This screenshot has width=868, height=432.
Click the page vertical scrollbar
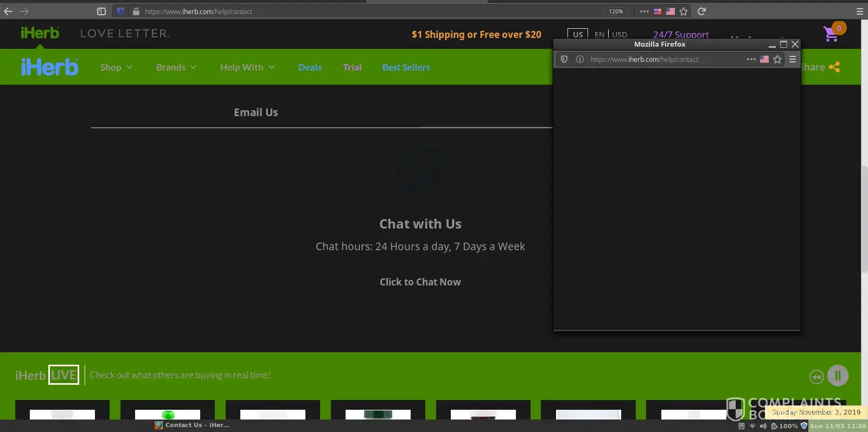point(864,219)
